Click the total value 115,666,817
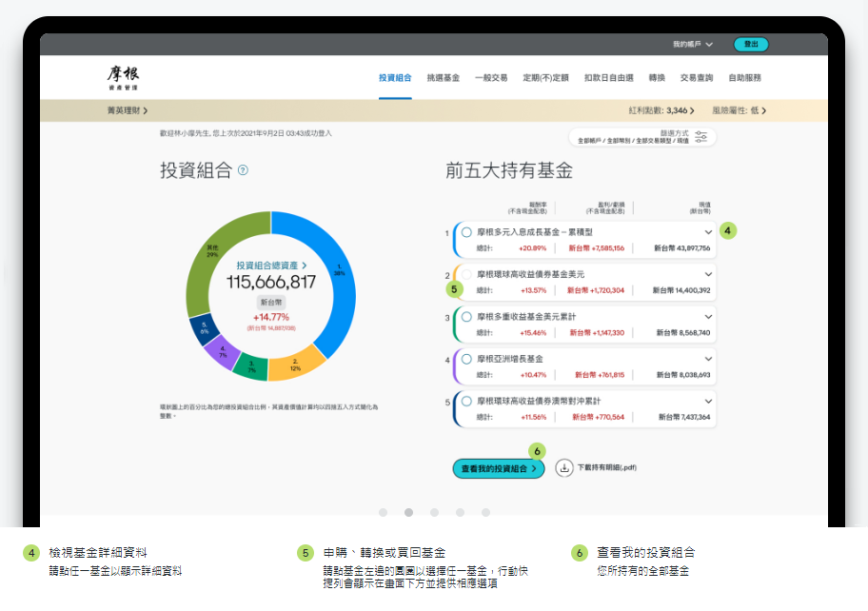Viewport: 868px width, 611px height. 271,283
